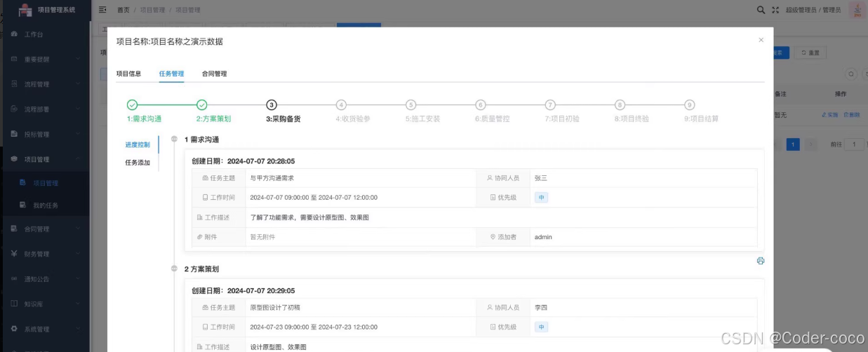Click 实施 action link in table row
The image size is (868, 352).
tap(829, 114)
